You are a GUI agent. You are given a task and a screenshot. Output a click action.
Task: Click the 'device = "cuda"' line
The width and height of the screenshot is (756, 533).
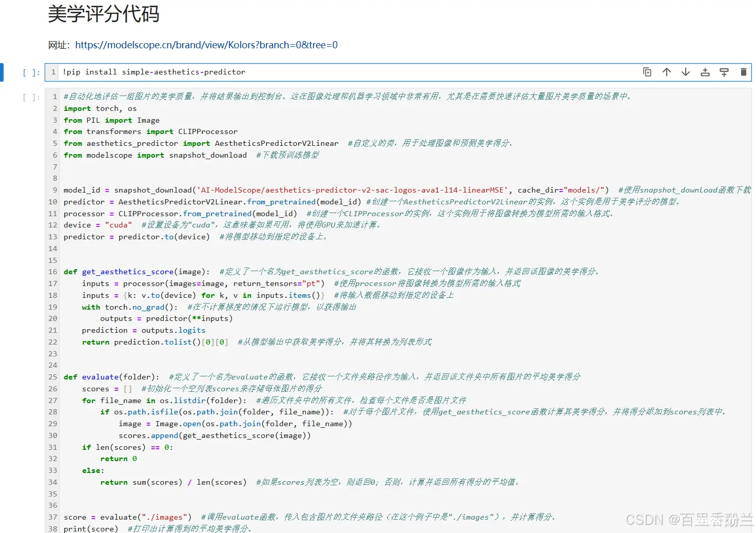pyautogui.click(x=98, y=225)
